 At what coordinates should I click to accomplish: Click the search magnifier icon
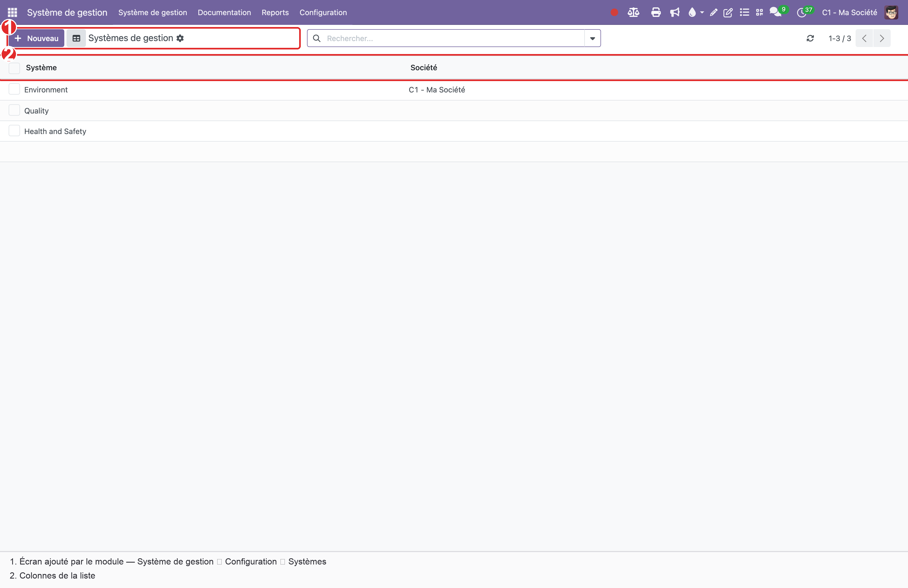point(316,38)
